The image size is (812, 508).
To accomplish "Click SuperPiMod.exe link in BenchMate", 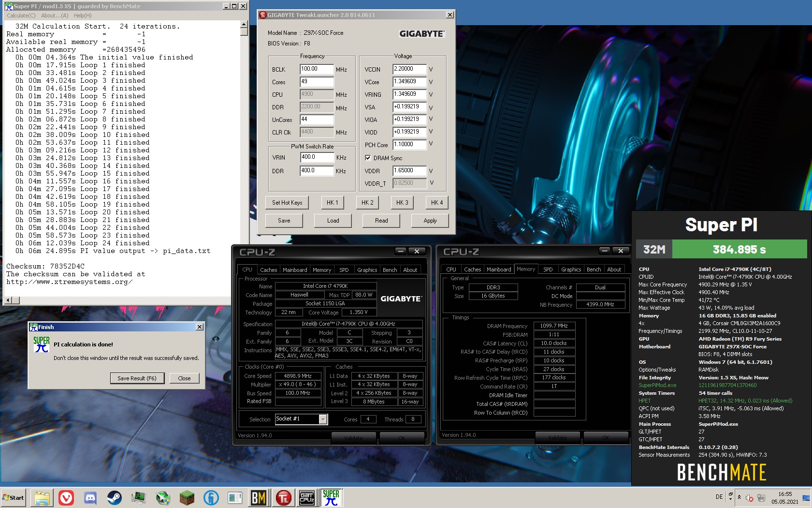I will click(x=657, y=385).
